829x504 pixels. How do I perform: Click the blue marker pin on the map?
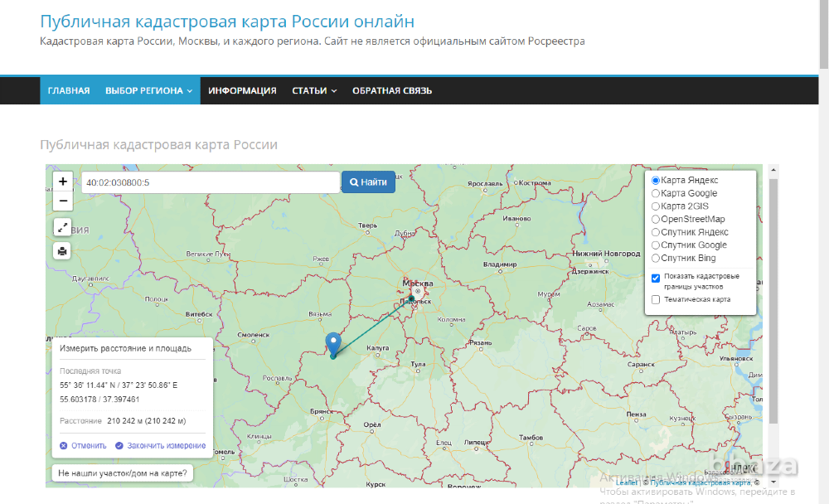[332, 343]
